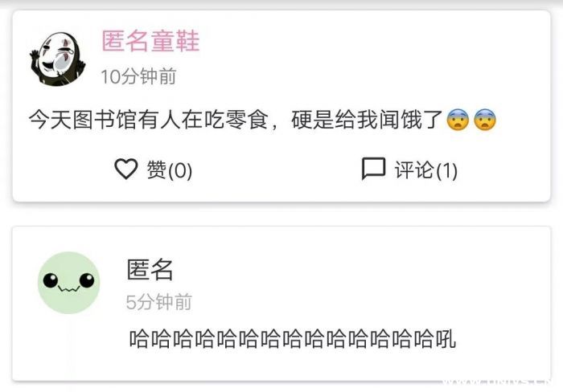Tap the final 吼 character in the comment

446,338
